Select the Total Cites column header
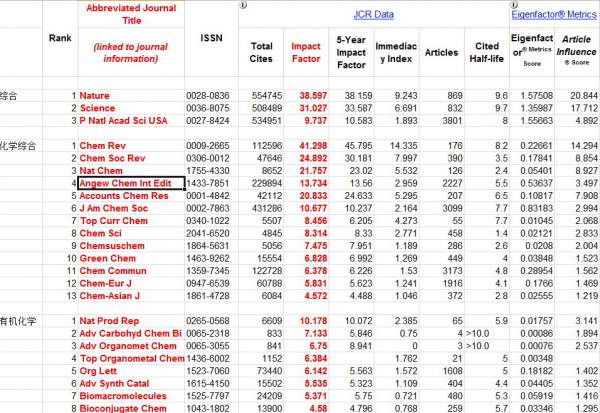Viewport: 600px width, 413px height. [x=261, y=52]
